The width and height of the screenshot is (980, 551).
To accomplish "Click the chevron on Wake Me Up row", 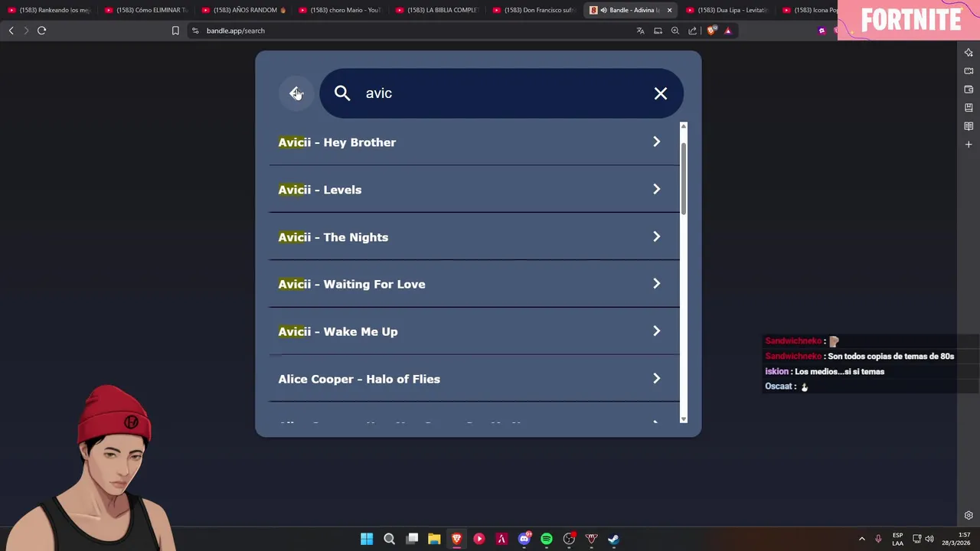I will pyautogui.click(x=656, y=331).
